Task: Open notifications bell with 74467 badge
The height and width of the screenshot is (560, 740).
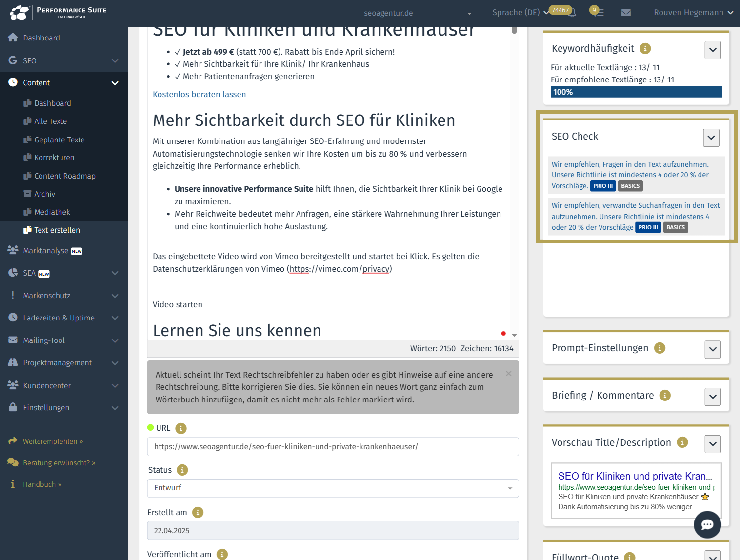Action: (572, 13)
